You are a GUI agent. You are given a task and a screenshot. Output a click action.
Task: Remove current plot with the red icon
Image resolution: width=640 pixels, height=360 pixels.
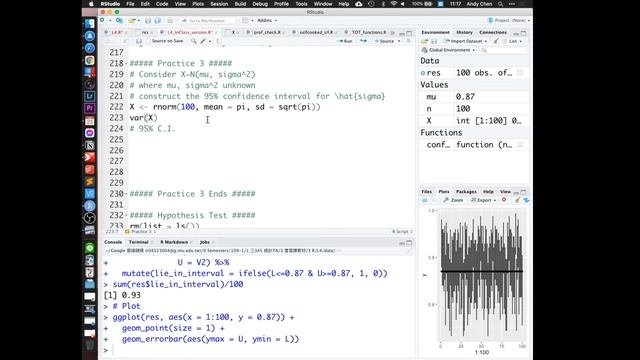pos(504,200)
